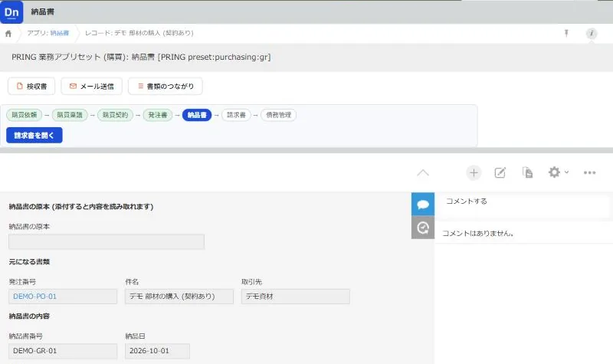Viewport: 613px width, 364px height.
Task: Click the 検収書 button
Action: [31, 86]
